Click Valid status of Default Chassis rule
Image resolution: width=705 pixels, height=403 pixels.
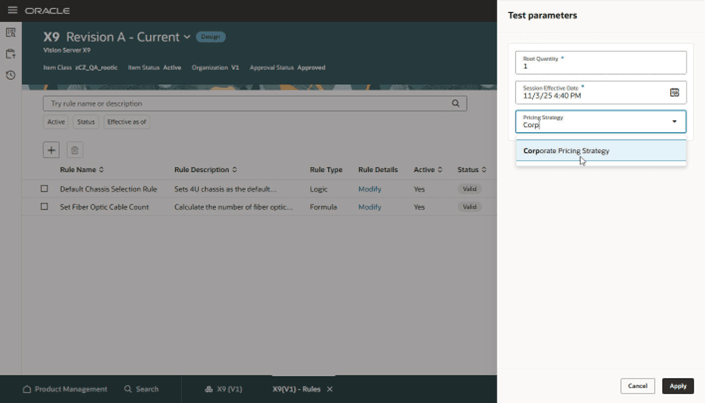469,189
